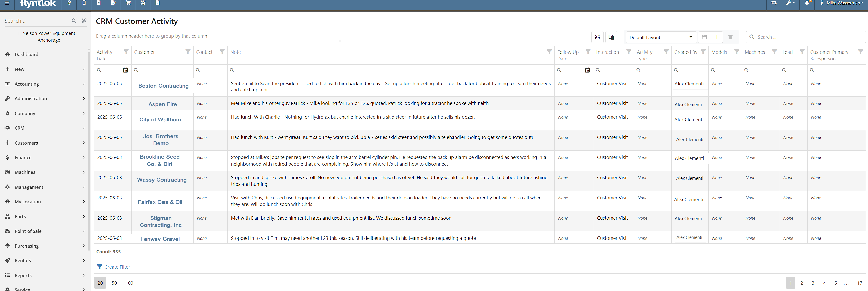This screenshot has width=868, height=291.
Task: Open Customer Primary Salesperson filter funnel
Action: 861,51
